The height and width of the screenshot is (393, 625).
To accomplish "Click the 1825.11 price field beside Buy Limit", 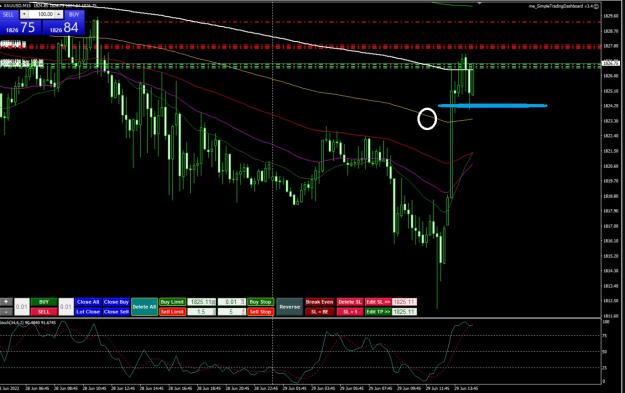I will (x=202, y=302).
